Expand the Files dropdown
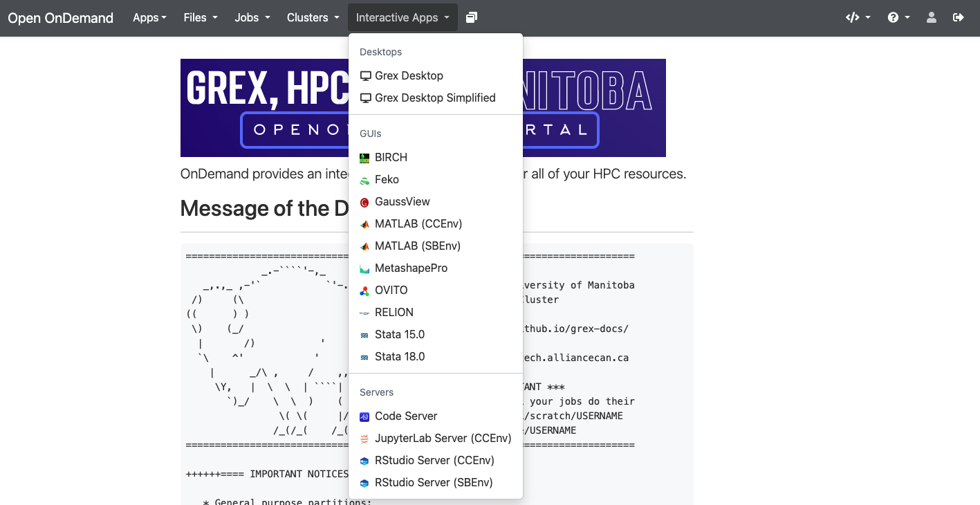980x505 pixels. [x=201, y=17]
